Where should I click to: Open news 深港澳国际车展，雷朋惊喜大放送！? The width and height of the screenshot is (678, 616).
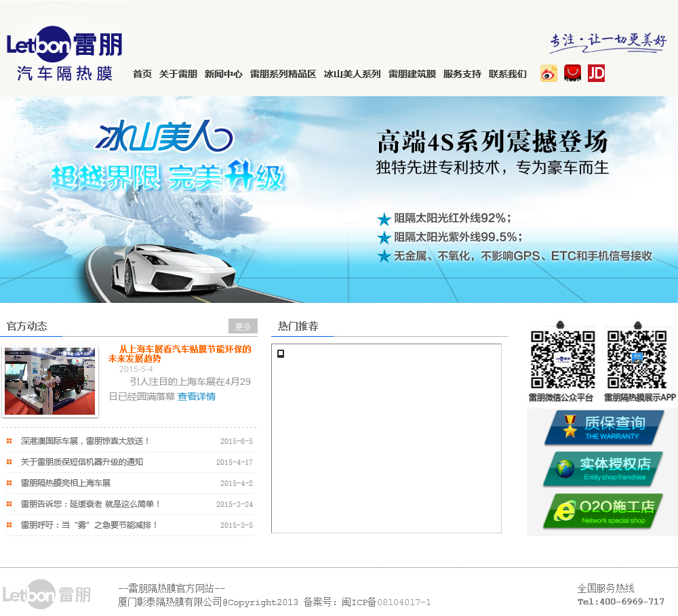[85, 441]
